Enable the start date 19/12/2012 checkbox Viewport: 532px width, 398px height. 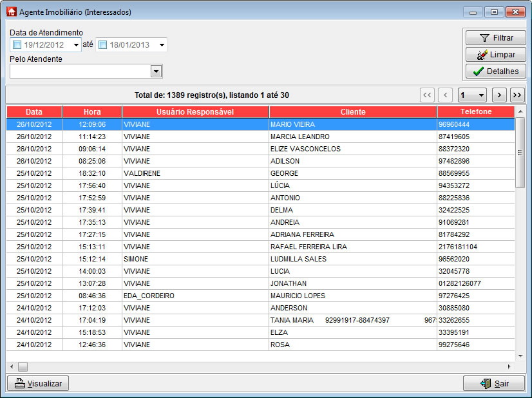pos(17,45)
